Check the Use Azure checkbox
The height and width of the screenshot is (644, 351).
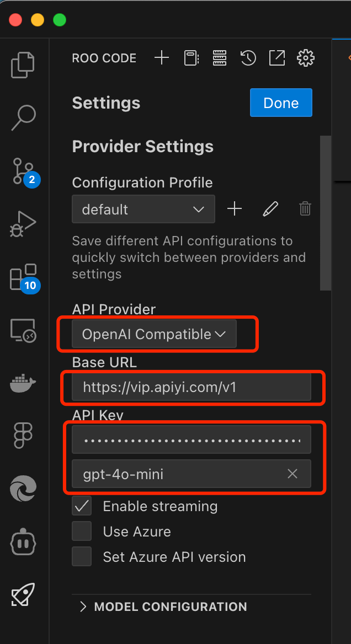pos(82,532)
